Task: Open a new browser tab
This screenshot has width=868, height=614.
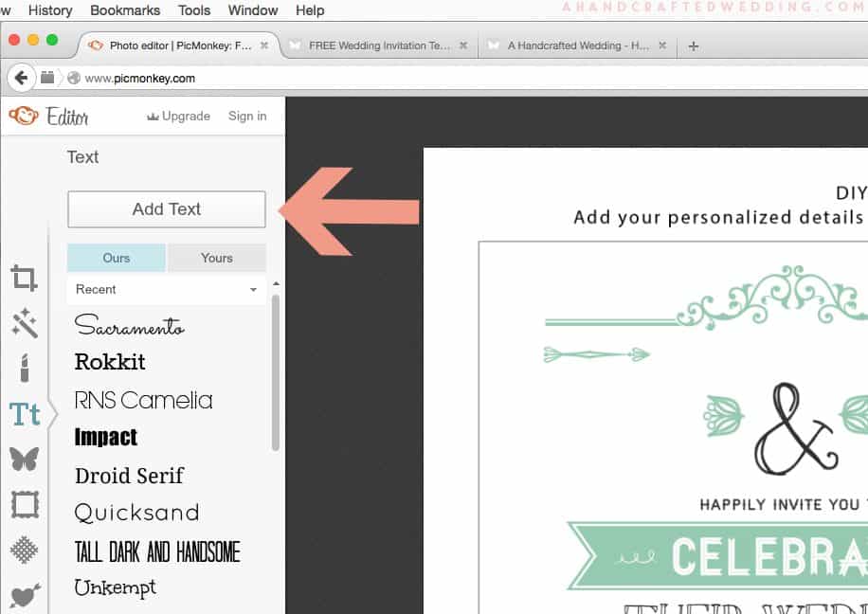Action: [694, 45]
